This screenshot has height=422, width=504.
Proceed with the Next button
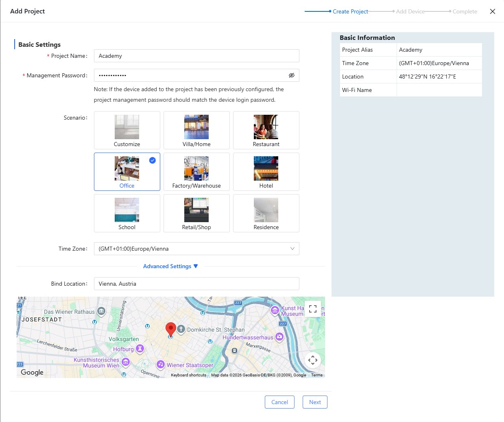(x=315, y=402)
